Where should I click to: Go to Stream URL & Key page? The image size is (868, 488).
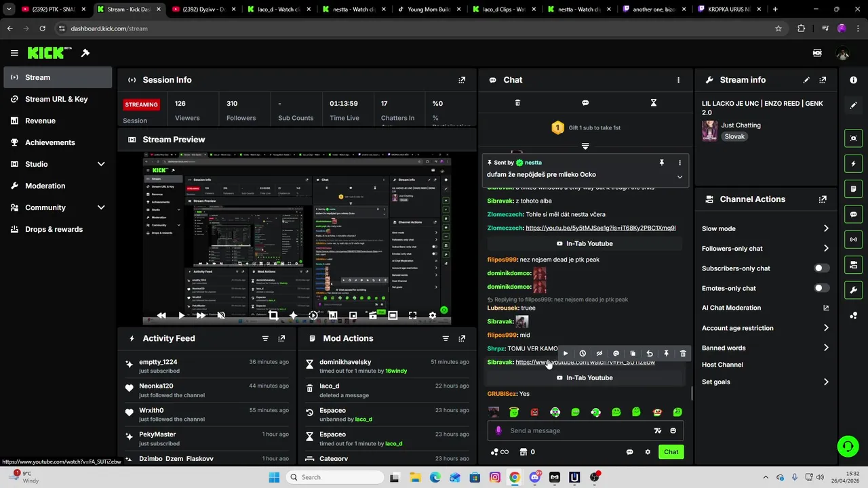pos(58,99)
